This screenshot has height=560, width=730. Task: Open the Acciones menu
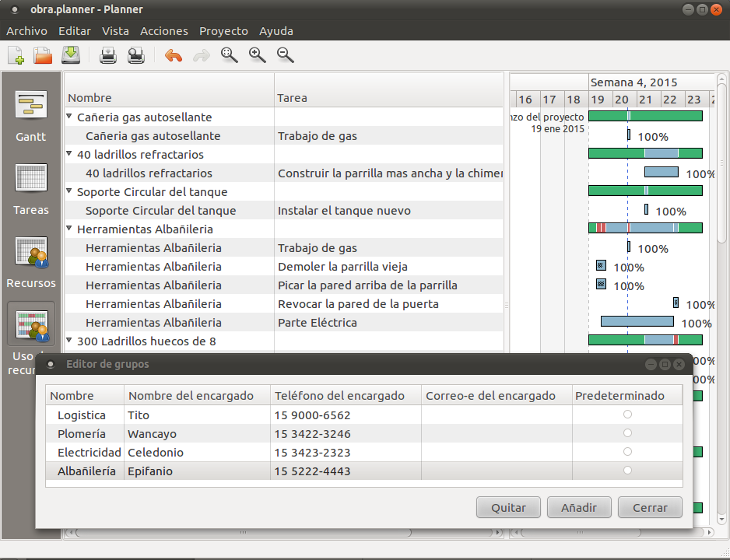point(164,30)
